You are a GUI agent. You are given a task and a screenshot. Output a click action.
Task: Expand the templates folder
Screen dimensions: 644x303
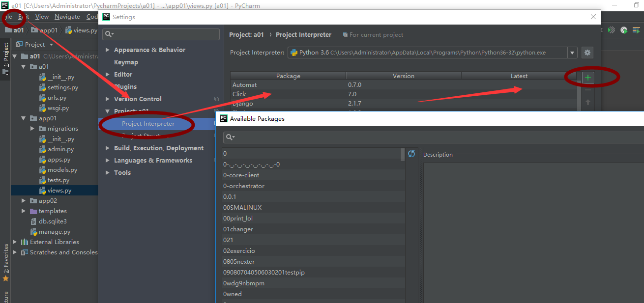[x=23, y=211]
